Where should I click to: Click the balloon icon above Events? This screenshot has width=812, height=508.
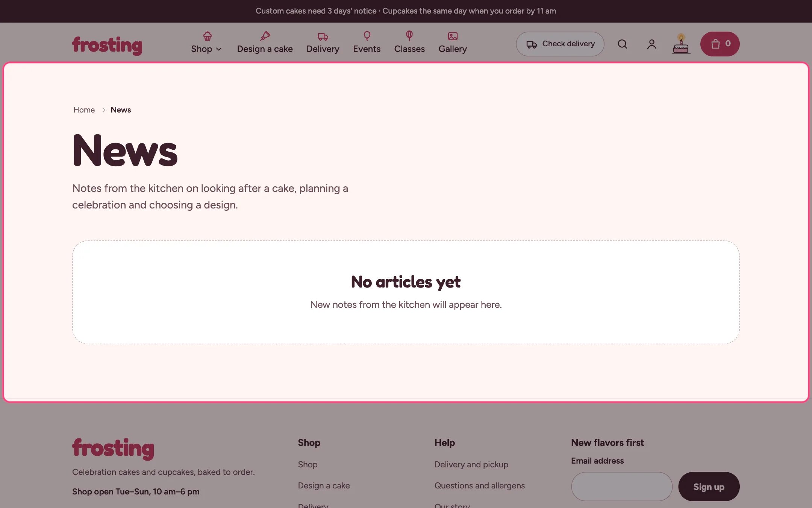[367, 36]
